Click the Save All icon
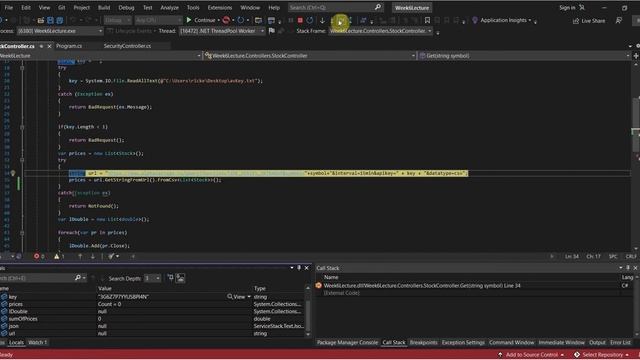The image size is (640, 360). 60,20
